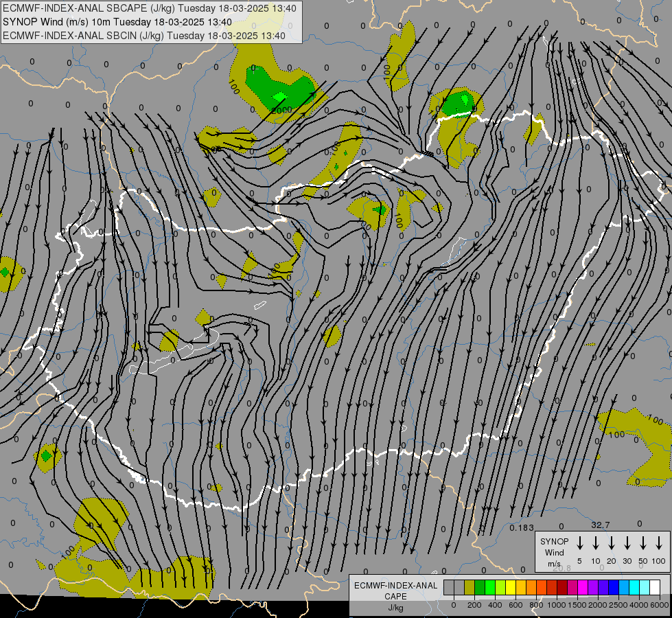
Task: Click the '32.7' value on the map
Action: [601, 525]
